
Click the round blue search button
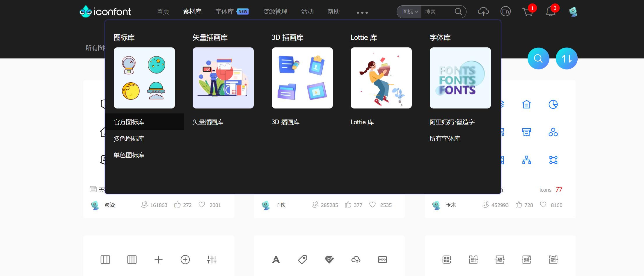point(538,58)
